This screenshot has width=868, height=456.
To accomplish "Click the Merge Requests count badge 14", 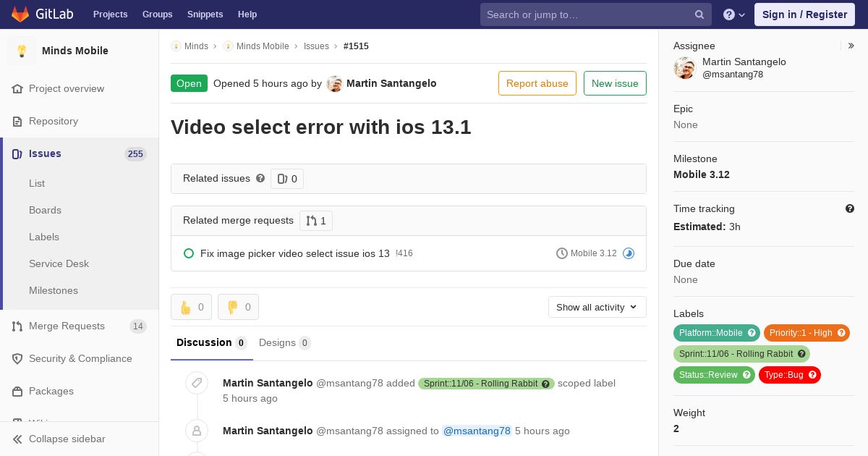I will [x=137, y=326].
